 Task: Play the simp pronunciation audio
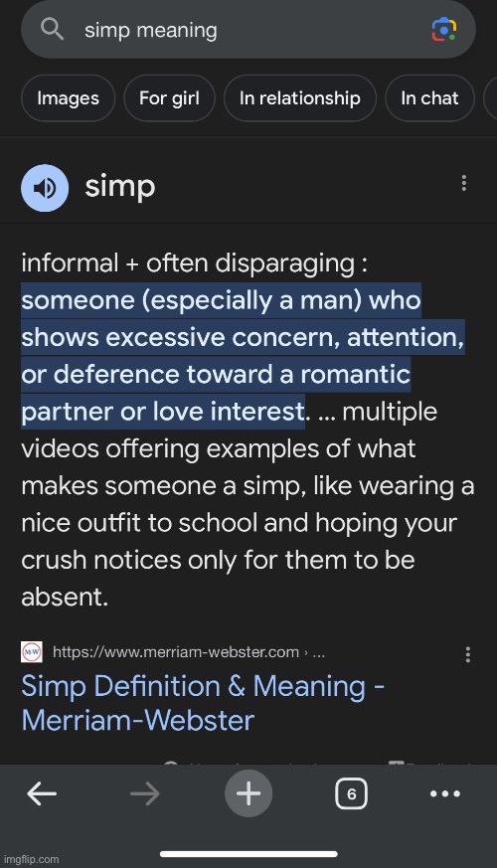(x=45, y=188)
